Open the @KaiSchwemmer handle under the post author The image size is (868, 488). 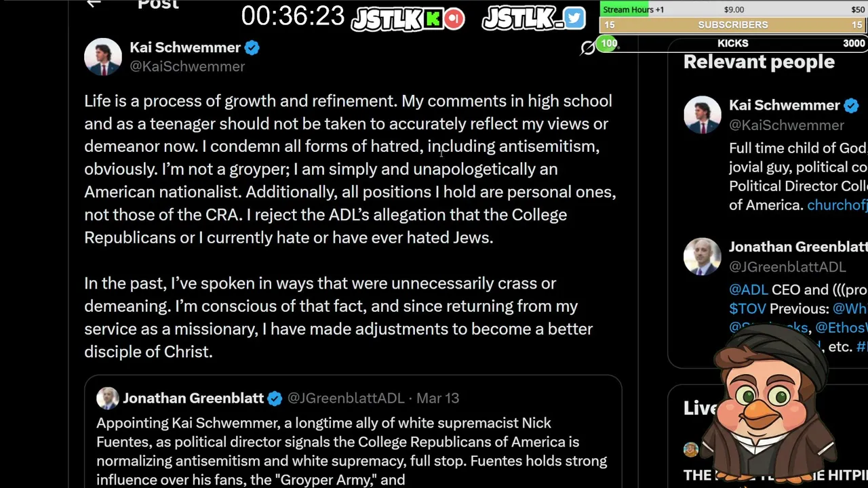187,66
